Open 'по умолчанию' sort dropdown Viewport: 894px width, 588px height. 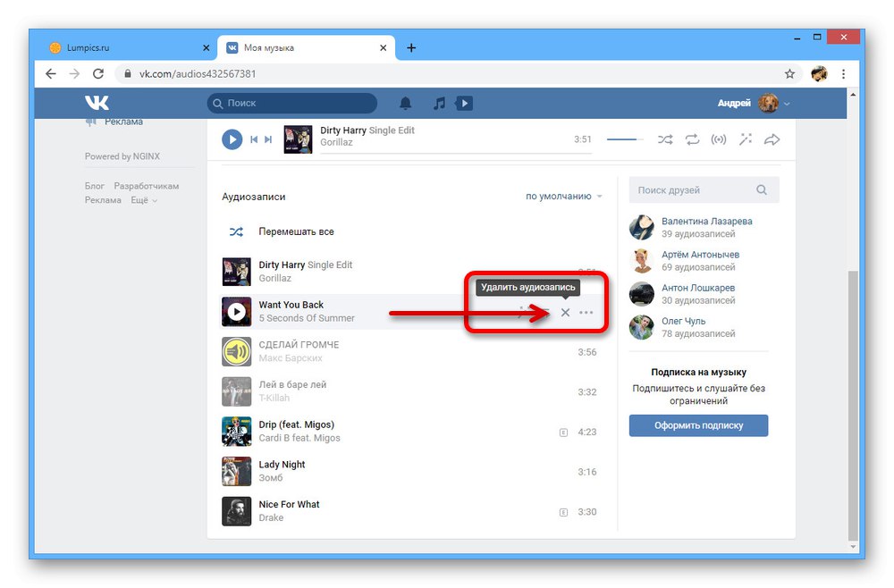point(563,196)
